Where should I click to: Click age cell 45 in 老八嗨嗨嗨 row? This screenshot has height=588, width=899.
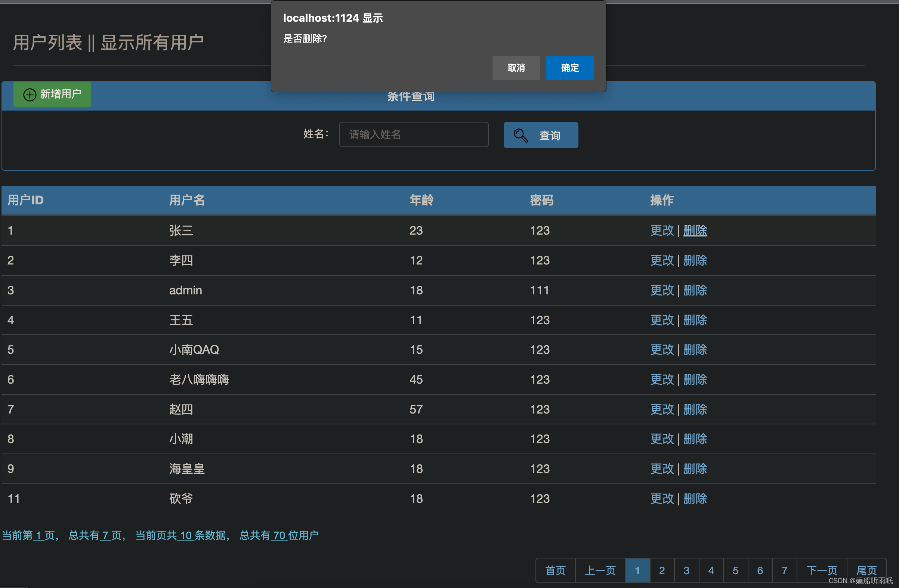[x=416, y=379]
